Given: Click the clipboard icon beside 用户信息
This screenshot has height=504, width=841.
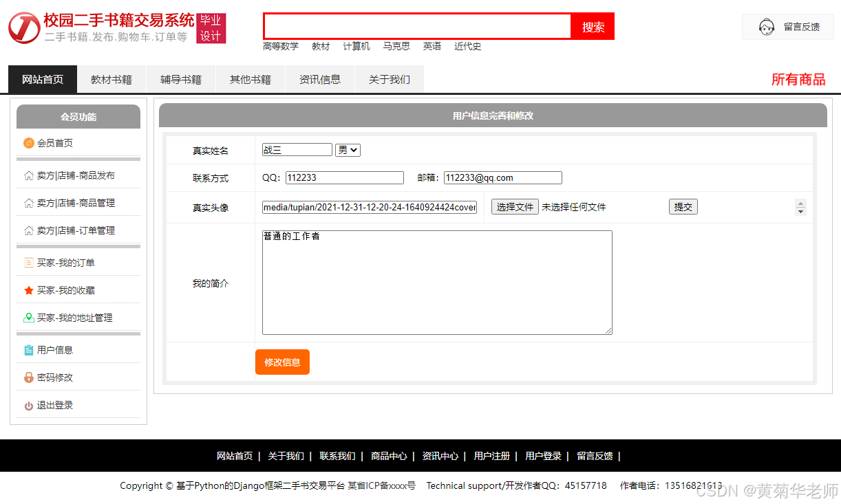Looking at the screenshot, I should (29, 350).
